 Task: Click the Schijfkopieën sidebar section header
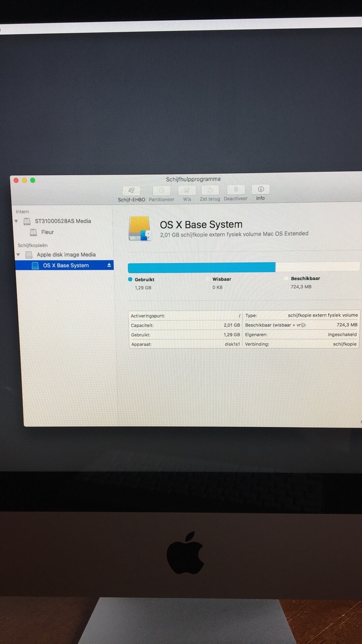pyautogui.click(x=33, y=245)
